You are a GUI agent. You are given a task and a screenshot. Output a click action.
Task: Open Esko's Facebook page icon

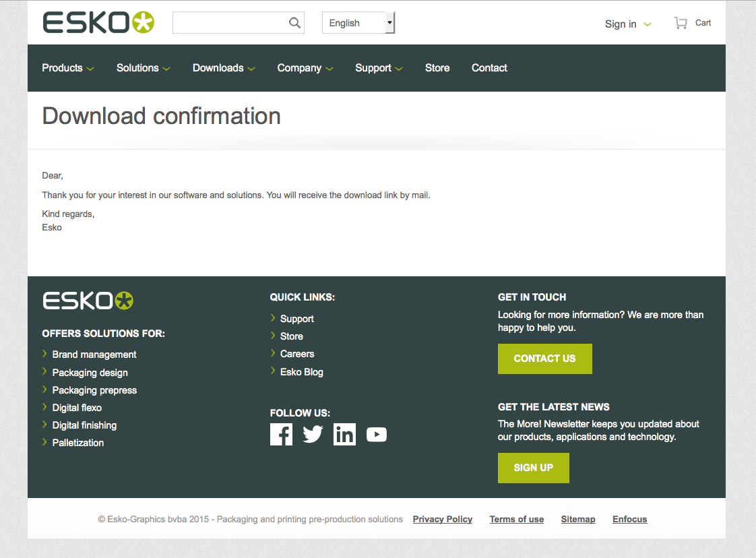281,435
